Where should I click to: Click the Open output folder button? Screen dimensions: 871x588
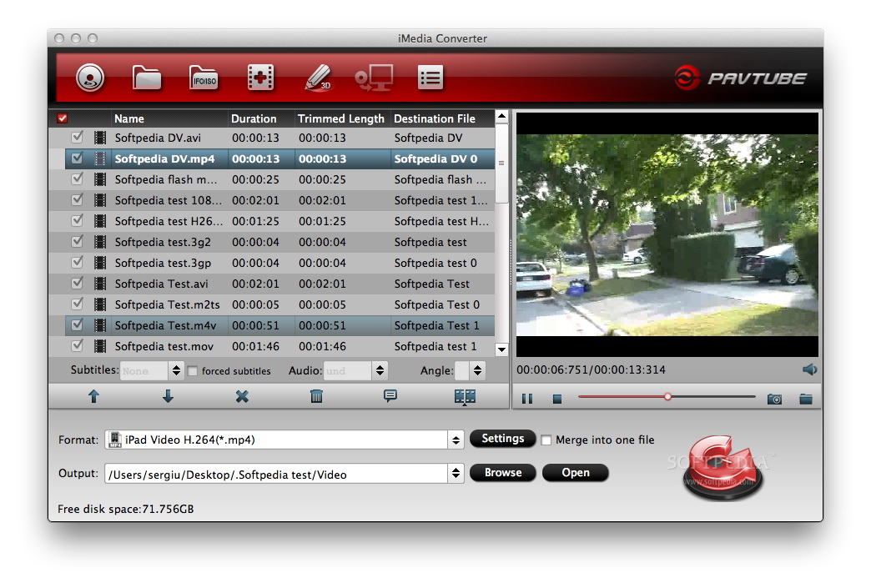[x=576, y=473]
